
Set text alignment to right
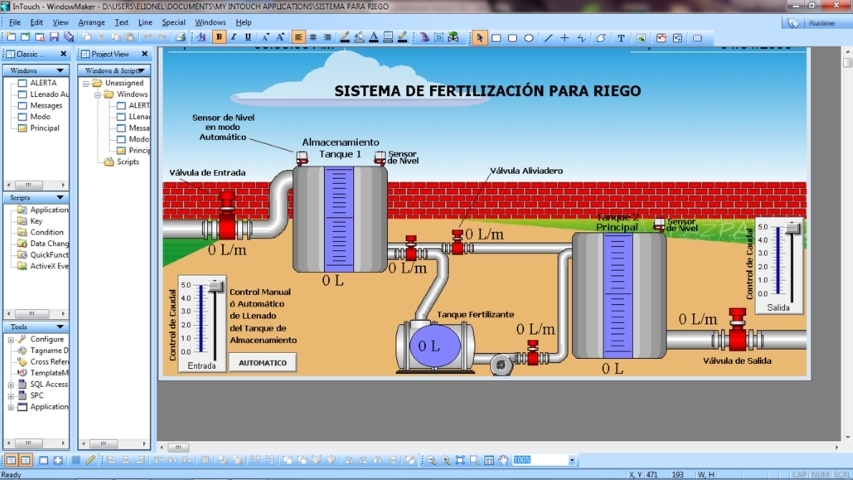coord(327,38)
